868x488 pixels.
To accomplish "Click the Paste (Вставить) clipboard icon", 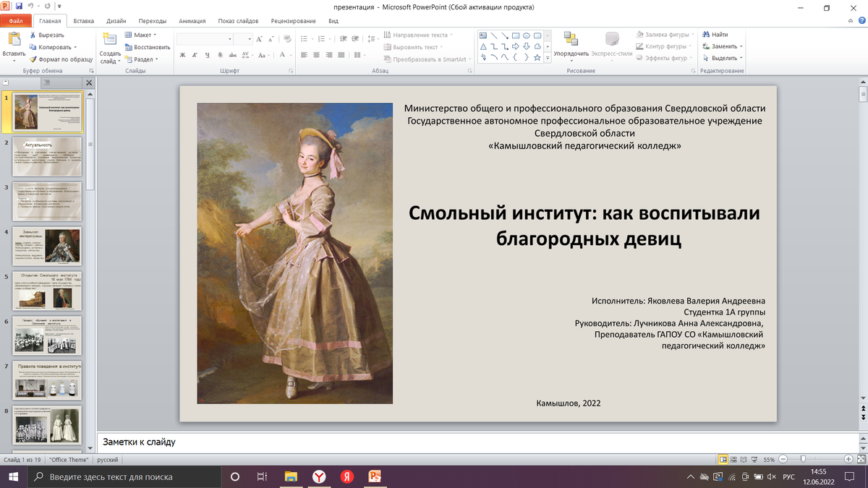I will tap(14, 40).
